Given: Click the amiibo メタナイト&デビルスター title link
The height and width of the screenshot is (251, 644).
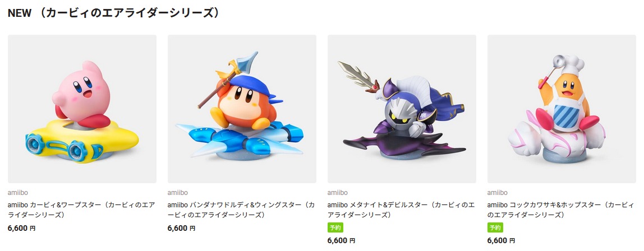Looking at the screenshot, I should [401, 210].
